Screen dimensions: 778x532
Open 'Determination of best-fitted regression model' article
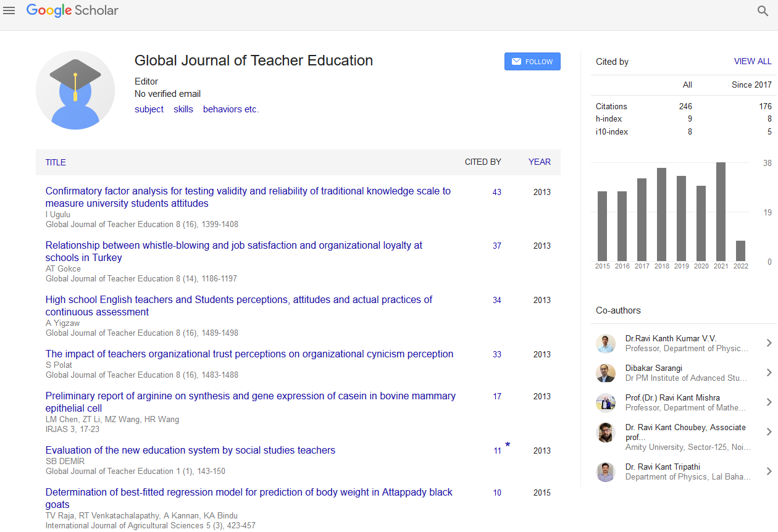pyautogui.click(x=249, y=498)
